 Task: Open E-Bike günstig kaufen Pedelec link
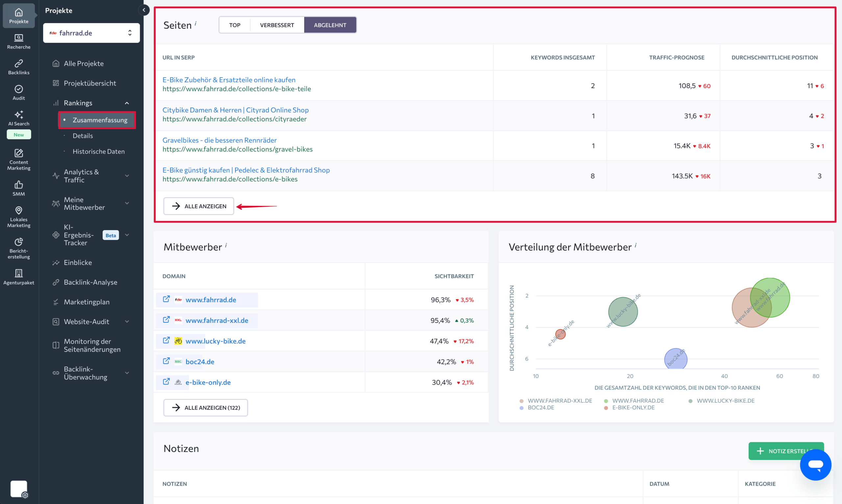coord(246,170)
